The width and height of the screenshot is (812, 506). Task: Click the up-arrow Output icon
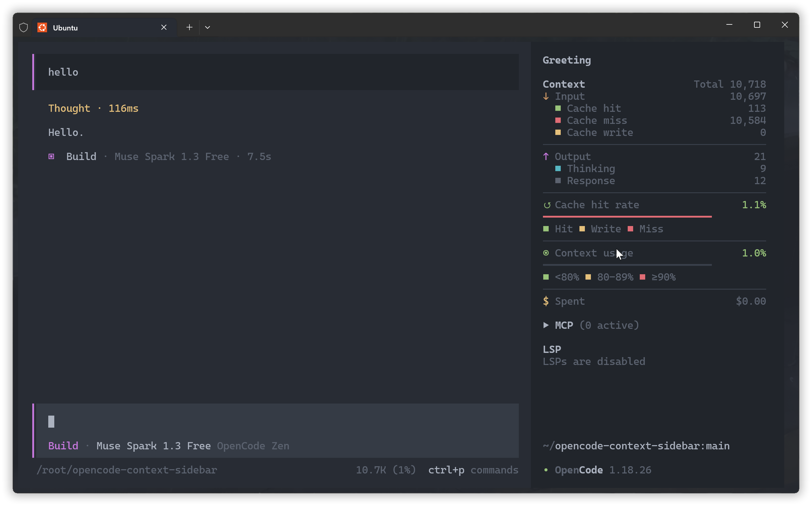coord(546,157)
